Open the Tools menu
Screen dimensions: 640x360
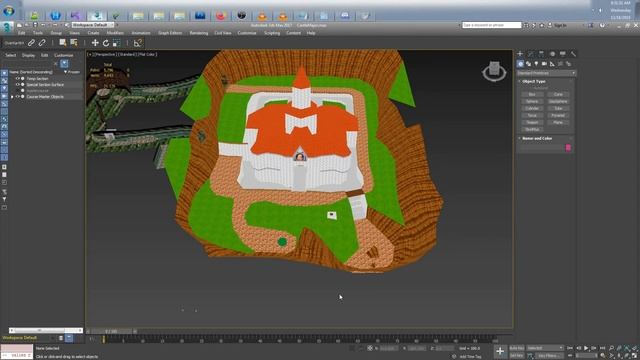[x=38, y=33]
